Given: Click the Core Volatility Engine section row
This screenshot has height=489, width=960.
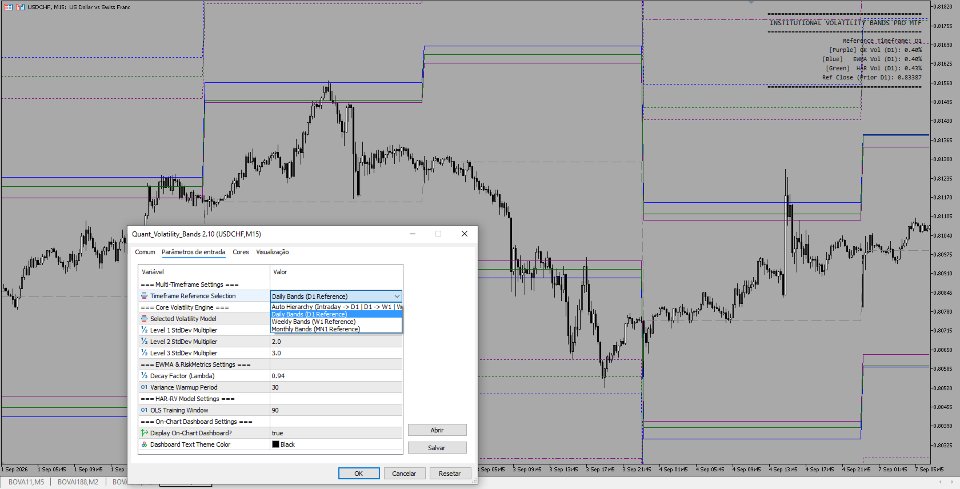Looking at the screenshot, I should coord(204,307).
